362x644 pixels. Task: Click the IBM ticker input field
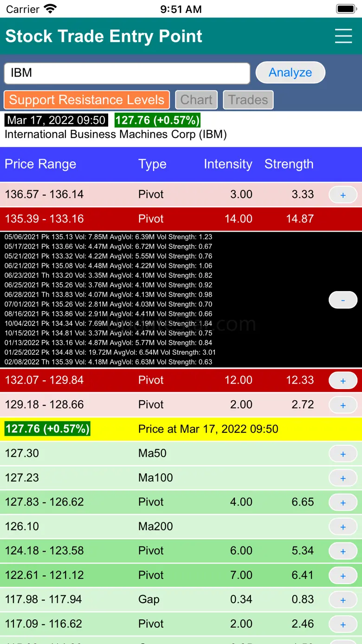coord(127,73)
